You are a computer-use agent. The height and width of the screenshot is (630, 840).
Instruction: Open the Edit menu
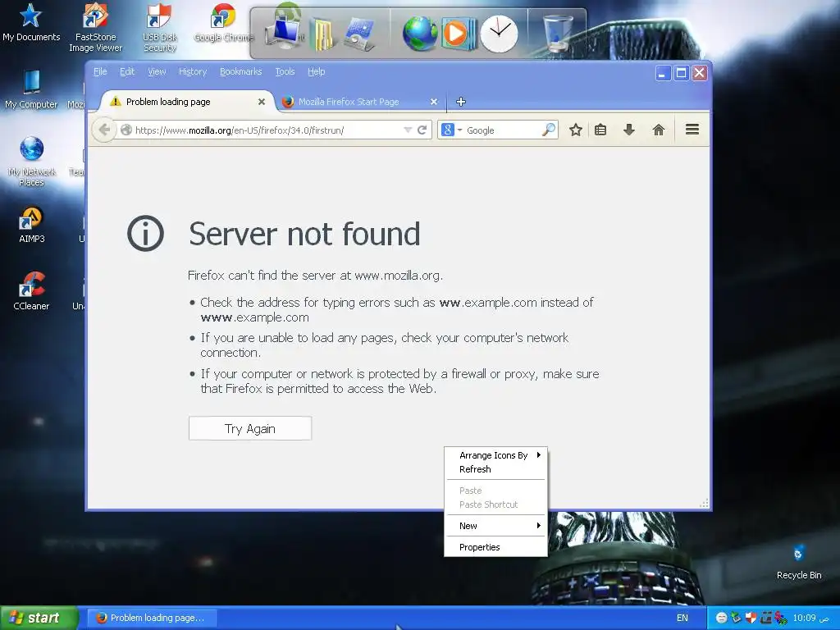(127, 71)
